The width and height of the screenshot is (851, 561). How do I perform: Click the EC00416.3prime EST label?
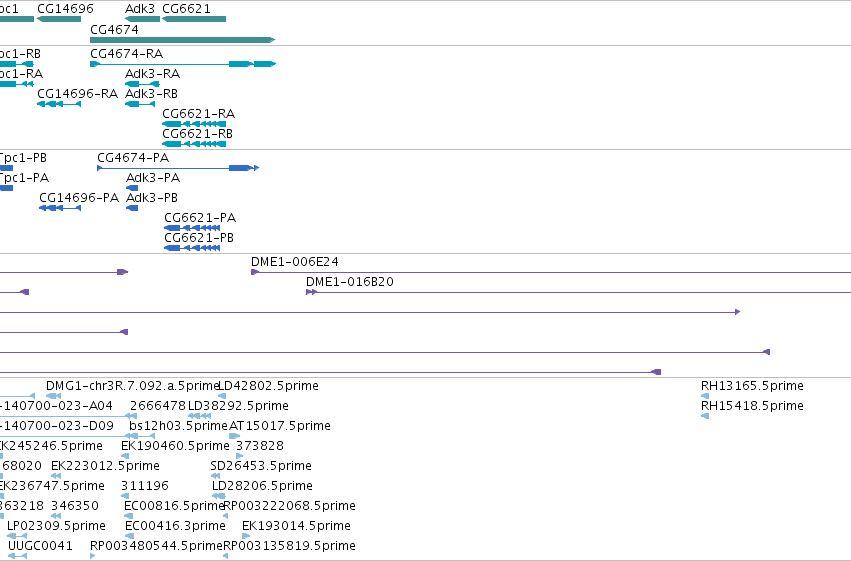(175, 527)
